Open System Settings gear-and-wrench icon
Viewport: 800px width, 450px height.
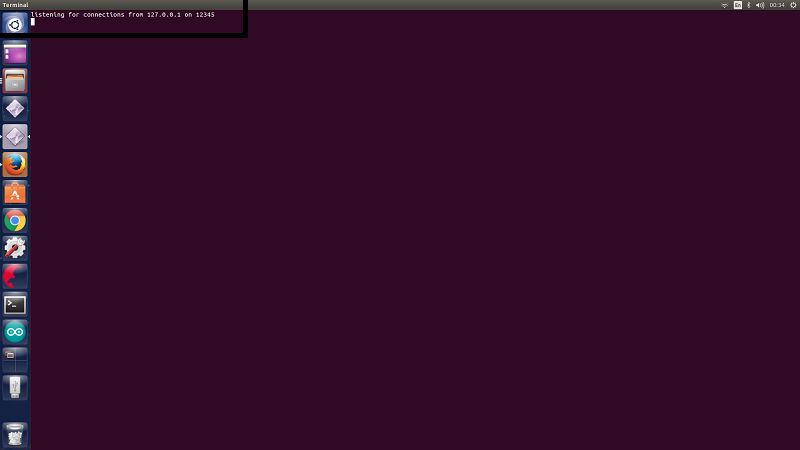point(15,248)
